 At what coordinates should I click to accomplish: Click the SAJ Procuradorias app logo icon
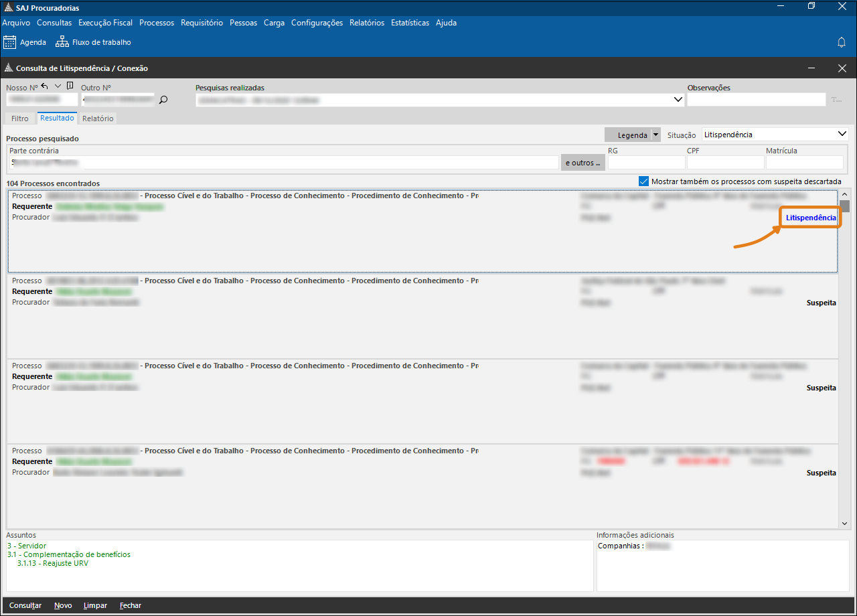[x=8, y=8]
